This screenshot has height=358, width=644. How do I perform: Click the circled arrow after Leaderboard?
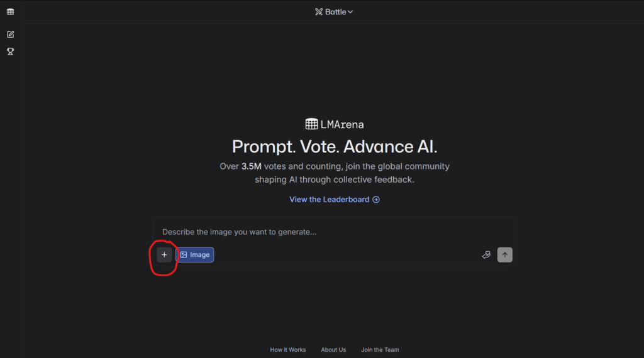tap(376, 200)
